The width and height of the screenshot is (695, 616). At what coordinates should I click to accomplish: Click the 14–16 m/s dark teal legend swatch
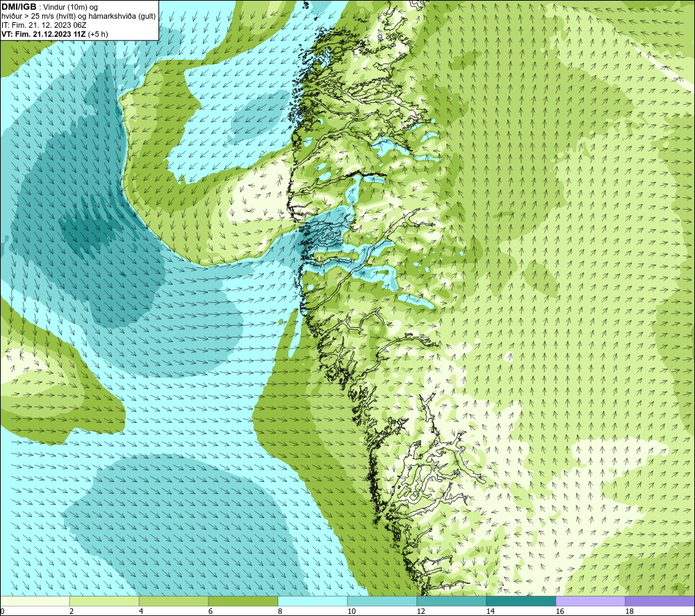521,601
